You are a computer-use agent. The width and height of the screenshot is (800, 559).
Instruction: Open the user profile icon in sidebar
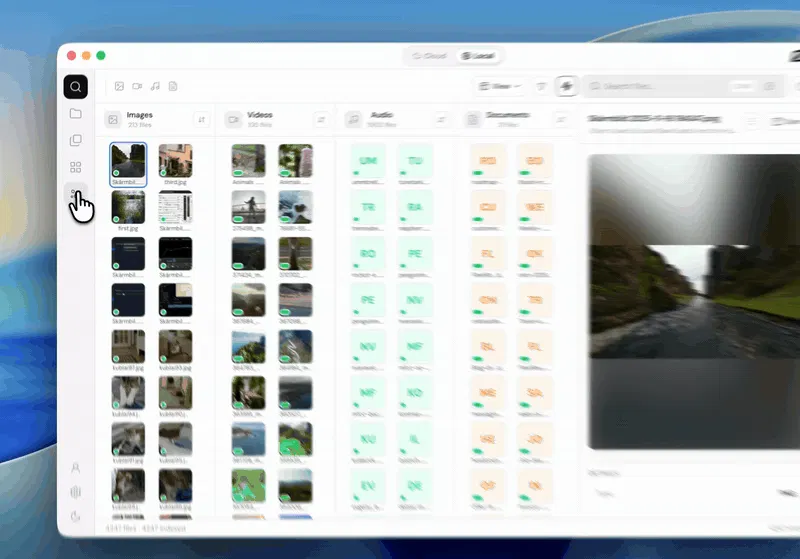(76, 468)
